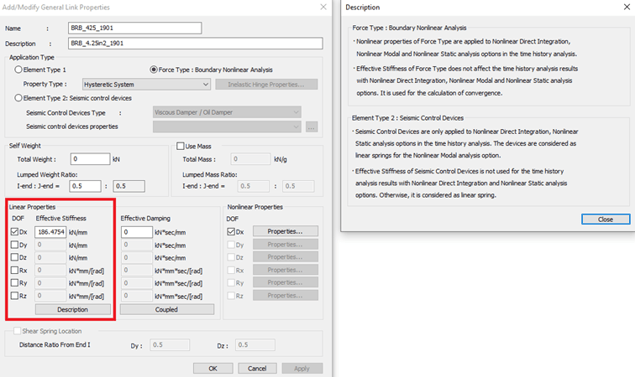Open nonlinear Dx Properties button
Viewport: 635px width, 377px height.
286,231
